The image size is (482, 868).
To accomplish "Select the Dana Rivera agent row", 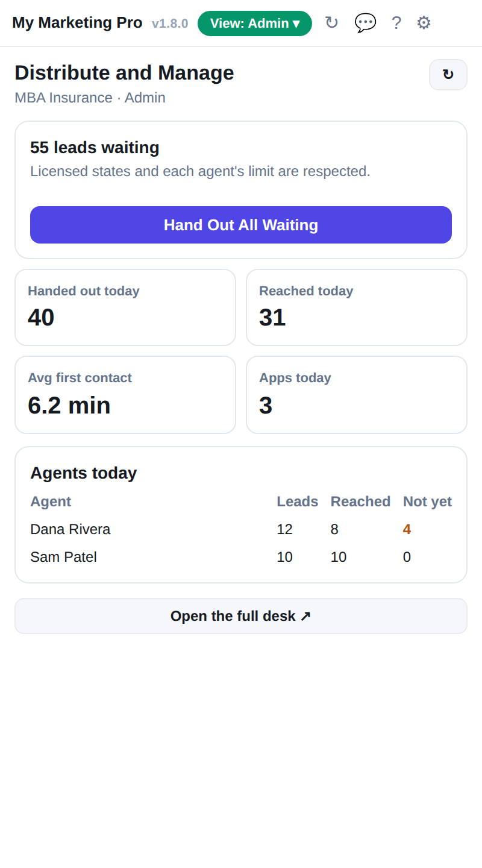I will click(241, 529).
